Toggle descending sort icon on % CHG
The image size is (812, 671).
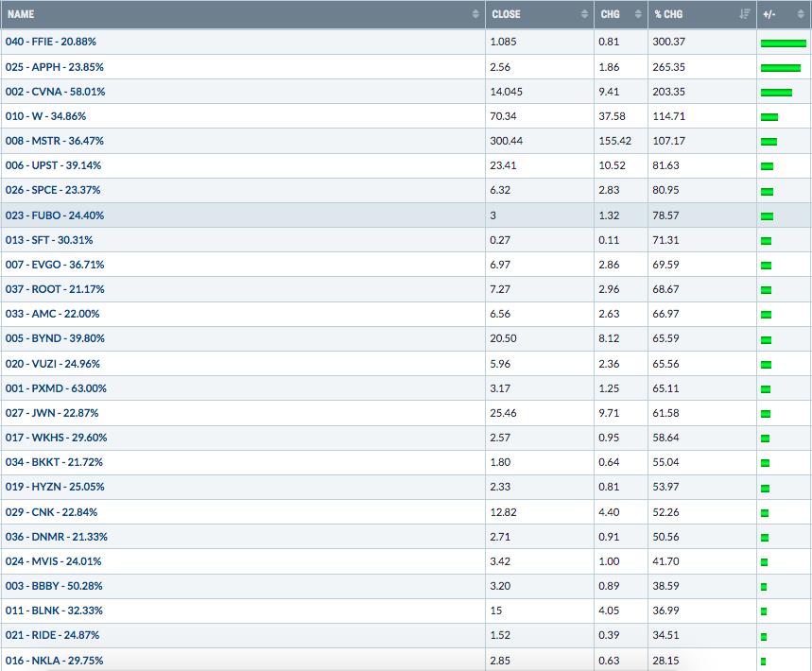click(x=745, y=14)
